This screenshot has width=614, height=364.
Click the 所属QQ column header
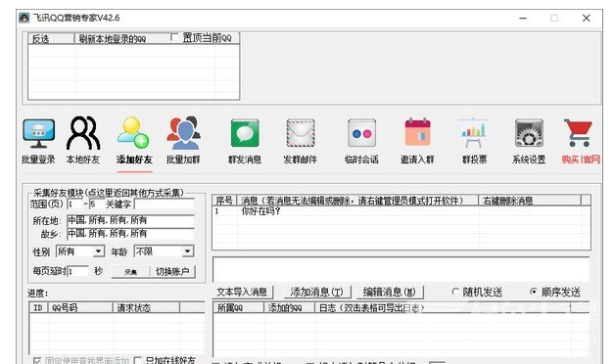(x=239, y=307)
